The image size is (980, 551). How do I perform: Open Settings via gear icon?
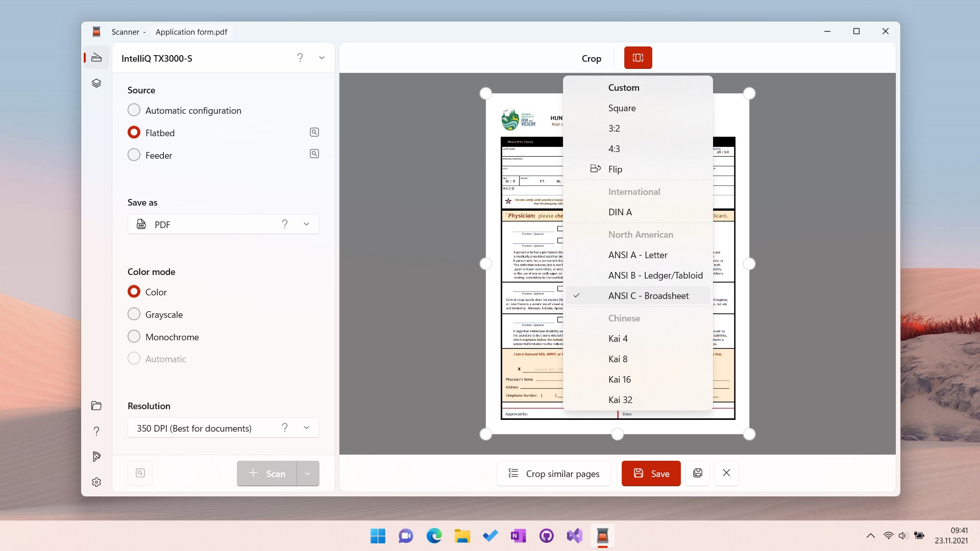pos(96,482)
